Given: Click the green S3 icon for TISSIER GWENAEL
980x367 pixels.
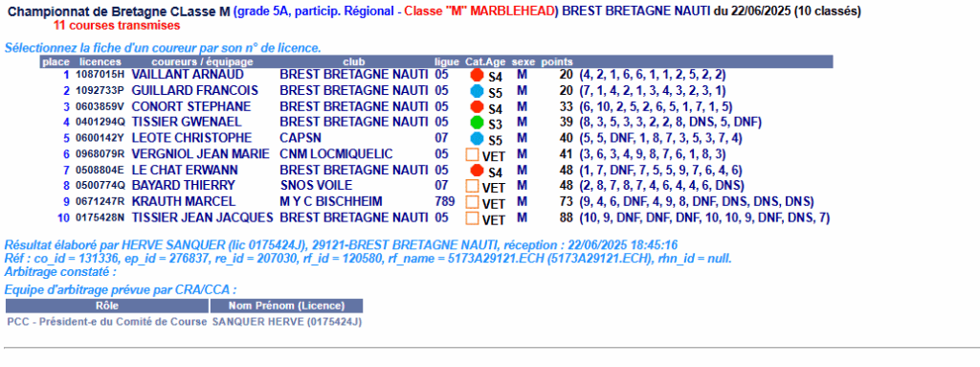Looking at the screenshot, I should point(477,122).
